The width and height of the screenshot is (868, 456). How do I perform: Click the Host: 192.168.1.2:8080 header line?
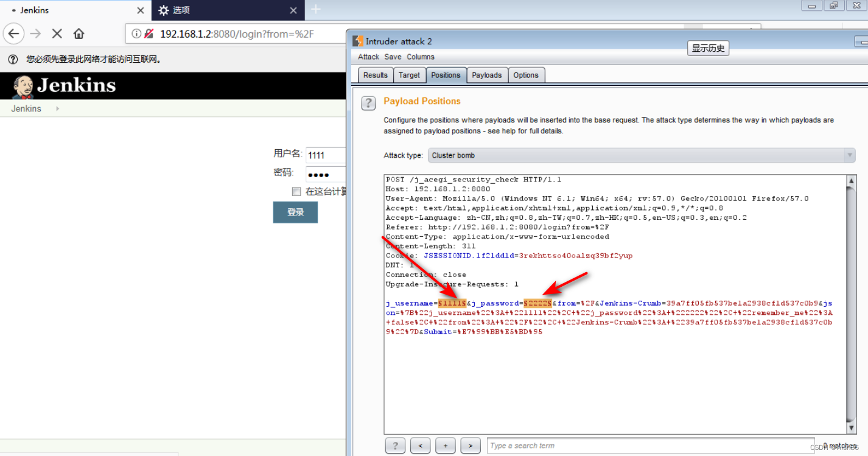(438, 189)
